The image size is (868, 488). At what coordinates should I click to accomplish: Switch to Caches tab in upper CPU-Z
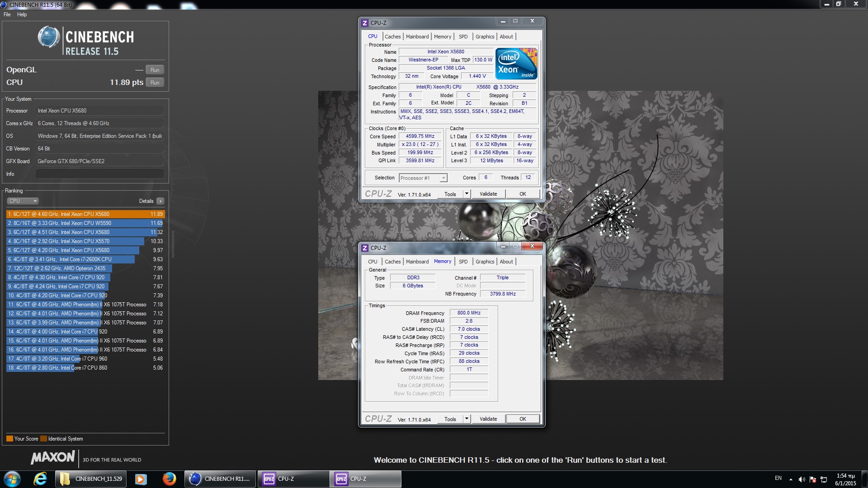point(392,37)
